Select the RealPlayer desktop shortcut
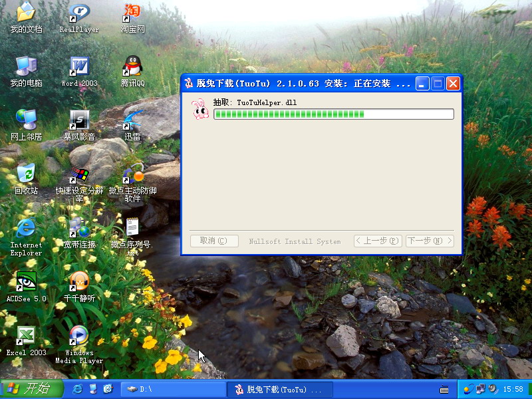The image size is (532, 399). coord(79,17)
